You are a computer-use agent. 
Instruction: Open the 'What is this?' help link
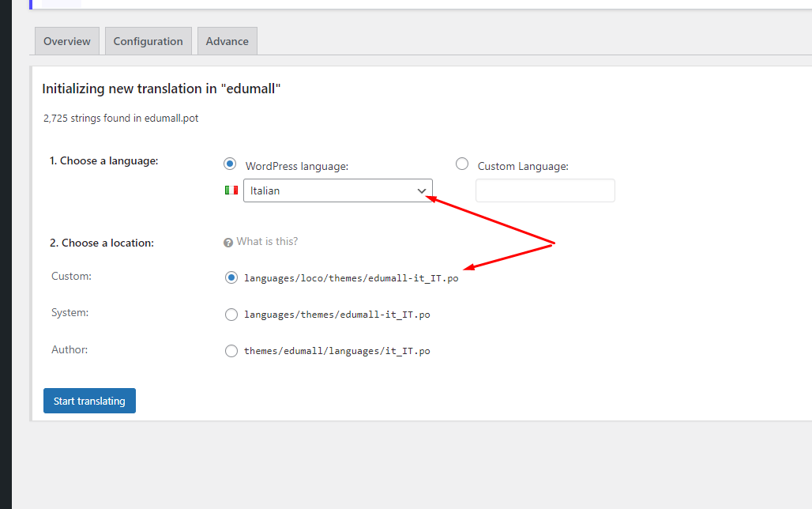(x=267, y=242)
